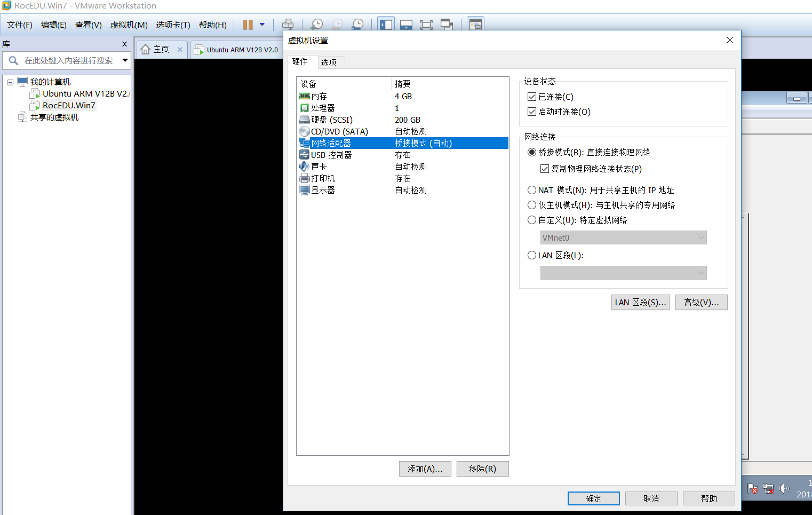Click the 移除(R) button
812x515 pixels.
point(483,469)
